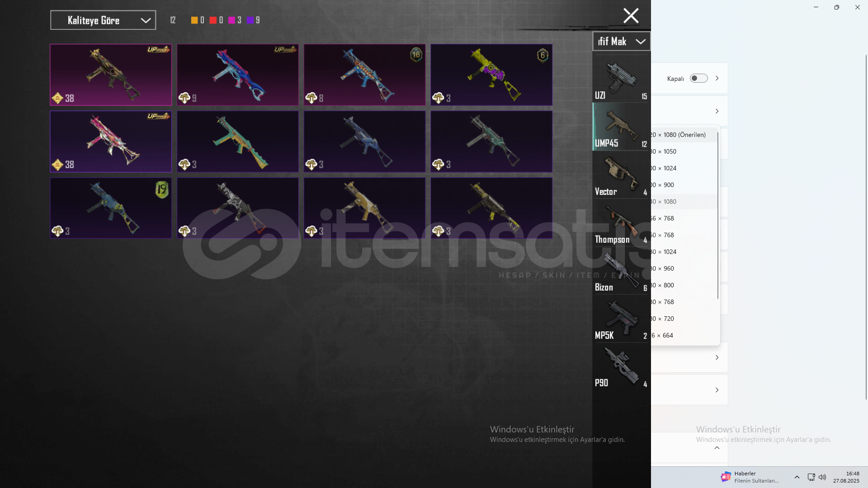The width and height of the screenshot is (868, 488).
Task: Open the weapon category dropdown above UZI
Action: 621,41
